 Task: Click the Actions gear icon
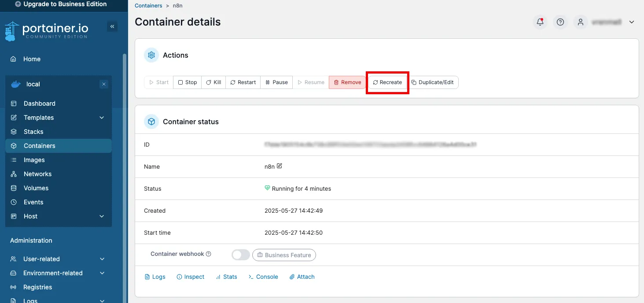point(151,55)
